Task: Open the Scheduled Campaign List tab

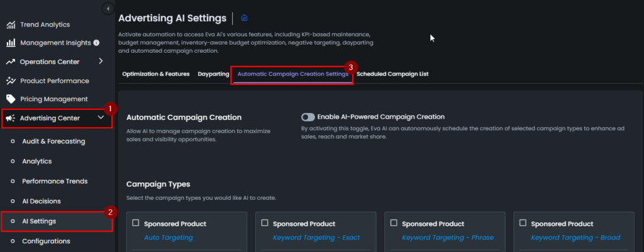Action: (x=392, y=74)
